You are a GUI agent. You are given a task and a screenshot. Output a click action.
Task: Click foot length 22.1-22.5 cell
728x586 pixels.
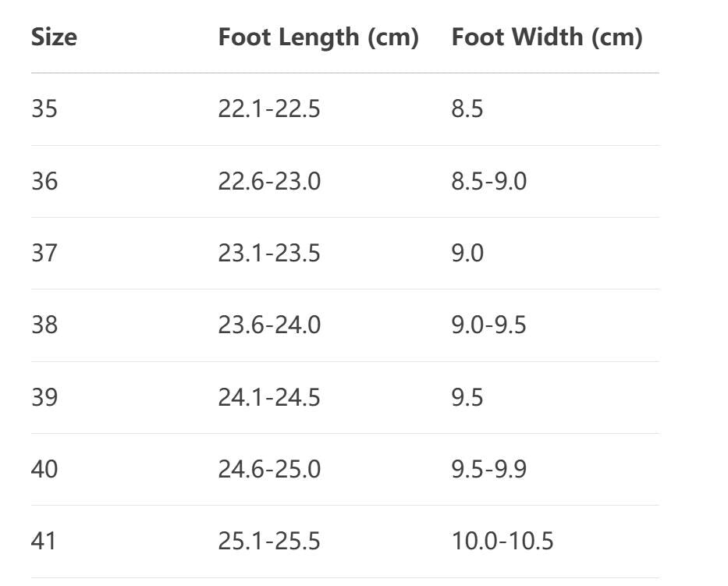pos(269,109)
